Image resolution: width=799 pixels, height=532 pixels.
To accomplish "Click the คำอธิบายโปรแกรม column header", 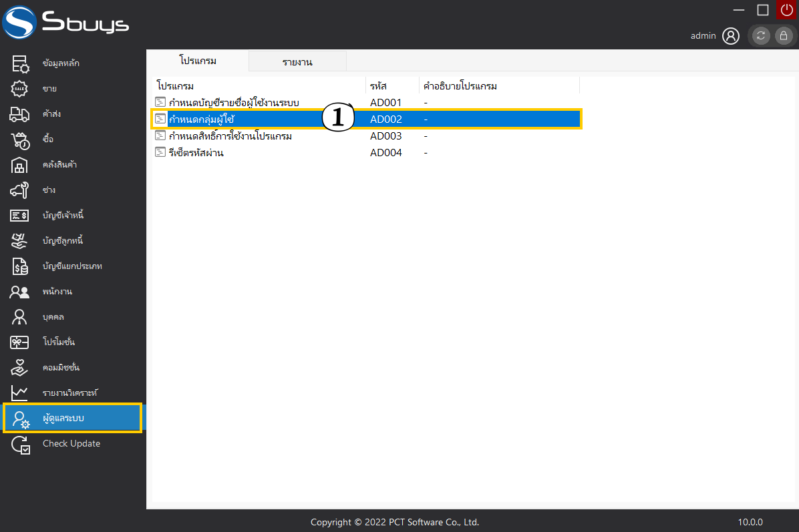I will click(461, 86).
